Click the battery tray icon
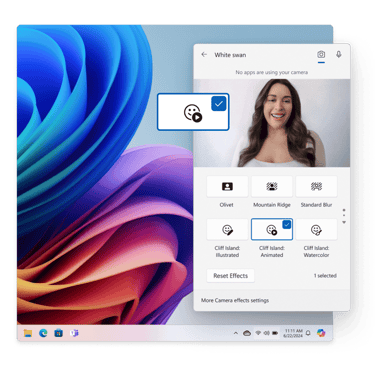This screenshot has height=366, width=375. 275,333
